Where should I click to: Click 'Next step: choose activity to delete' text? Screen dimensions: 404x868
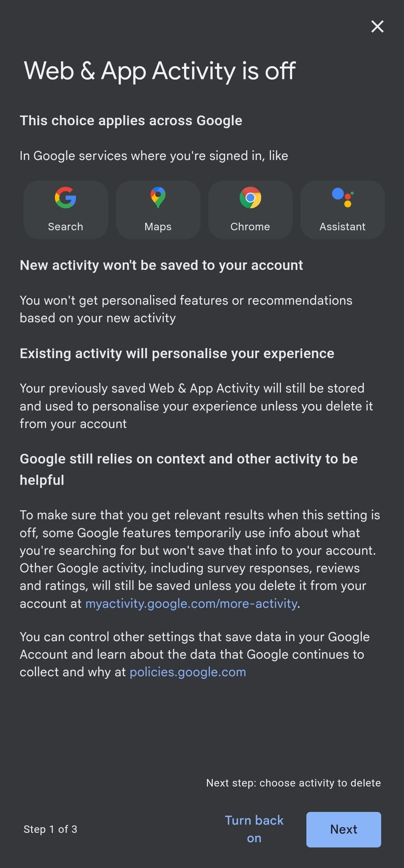[293, 783]
